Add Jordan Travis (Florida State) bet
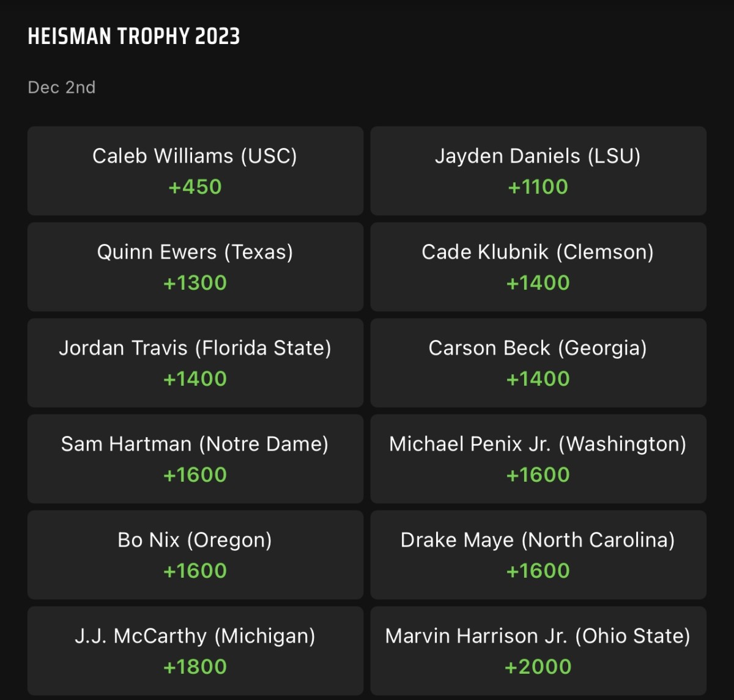This screenshot has height=700, width=734. pos(195,363)
